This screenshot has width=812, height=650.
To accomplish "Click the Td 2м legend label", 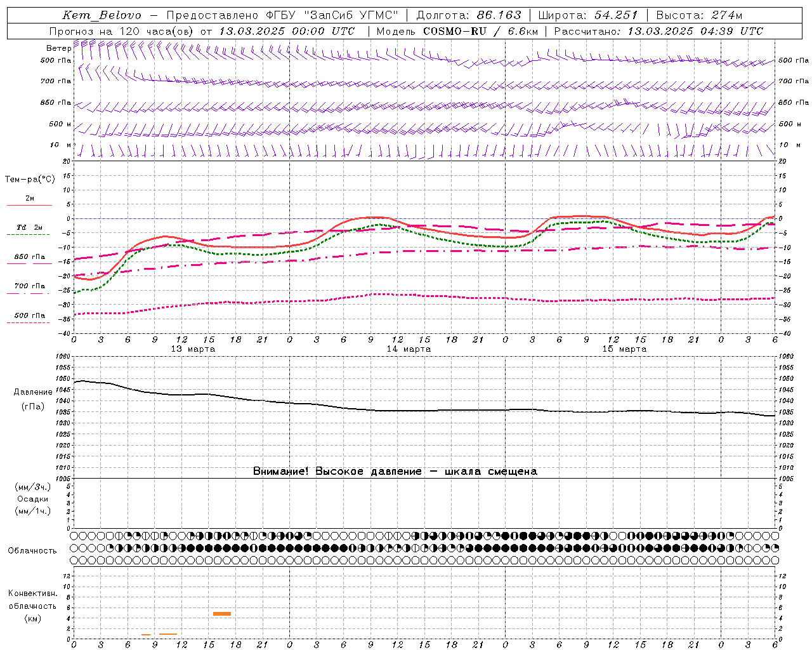I will tap(29, 227).
